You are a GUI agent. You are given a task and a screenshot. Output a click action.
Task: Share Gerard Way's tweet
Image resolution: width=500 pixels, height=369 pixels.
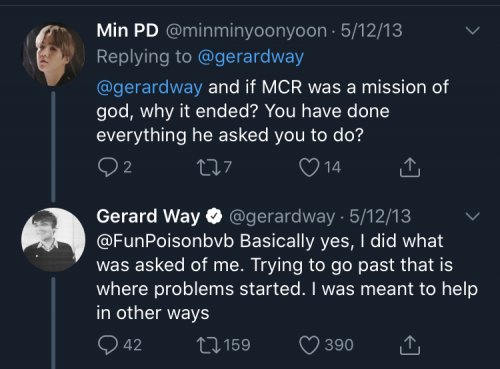click(x=410, y=345)
